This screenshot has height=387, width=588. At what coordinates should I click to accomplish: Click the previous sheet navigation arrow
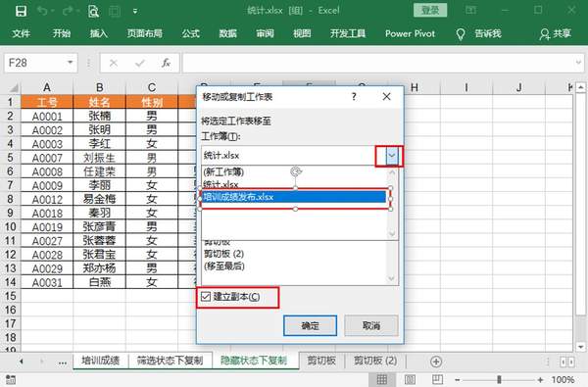tap(22, 362)
